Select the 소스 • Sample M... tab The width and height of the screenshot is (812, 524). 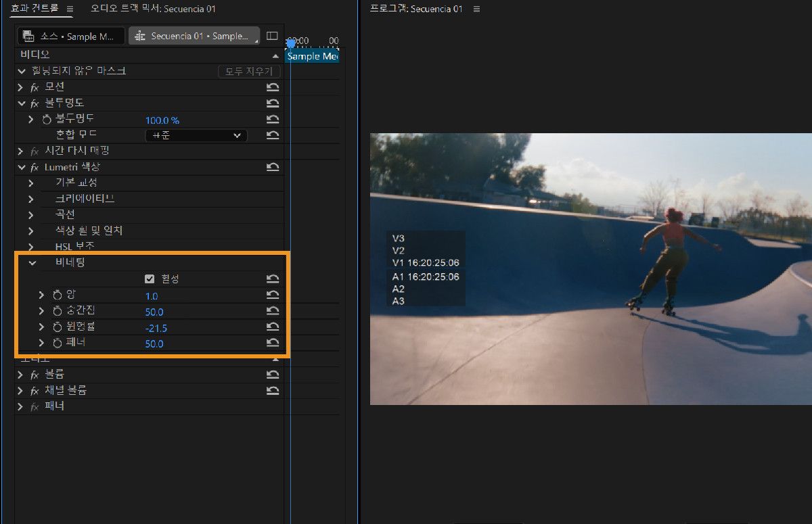(x=71, y=36)
